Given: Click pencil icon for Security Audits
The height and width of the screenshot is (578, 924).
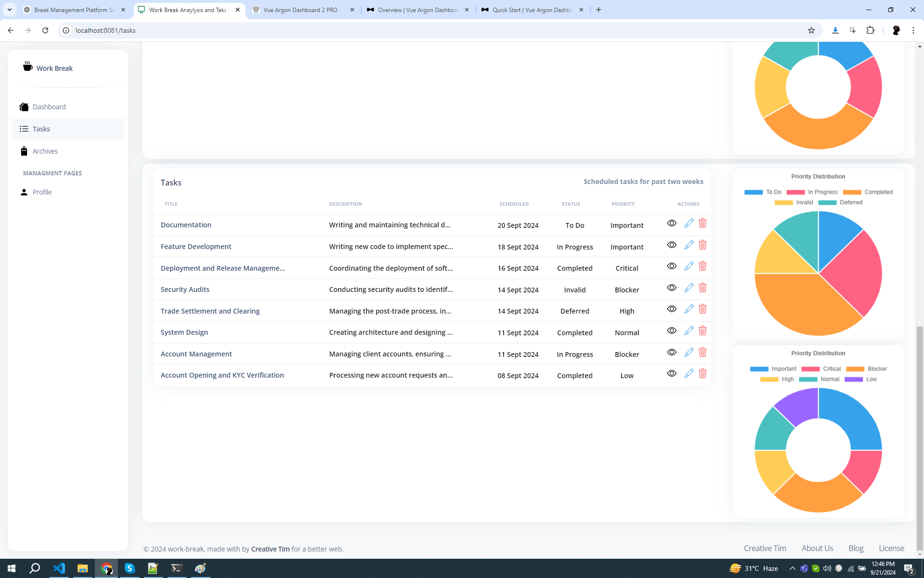Looking at the screenshot, I should pyautogui.click(x=689, y=288).
